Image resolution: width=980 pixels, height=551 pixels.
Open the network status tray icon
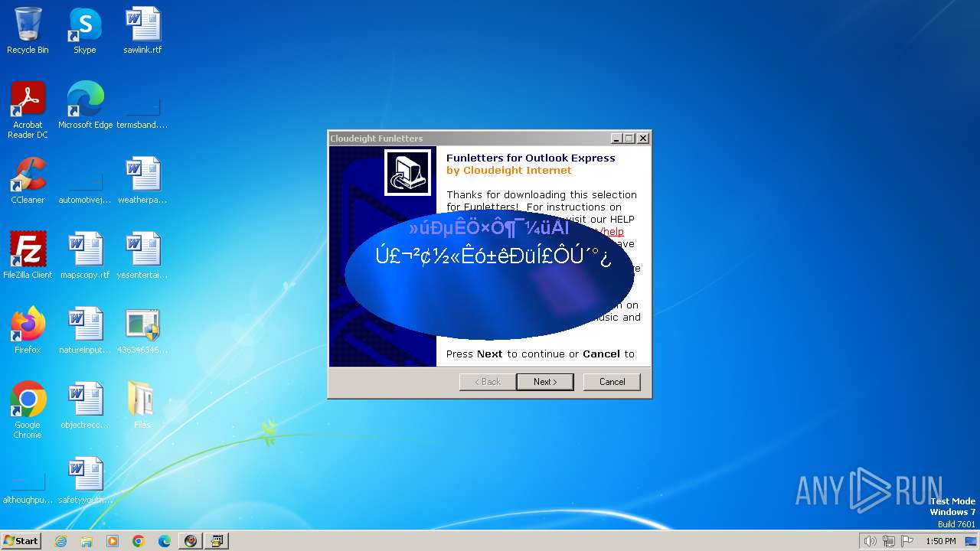coord(889,541)
